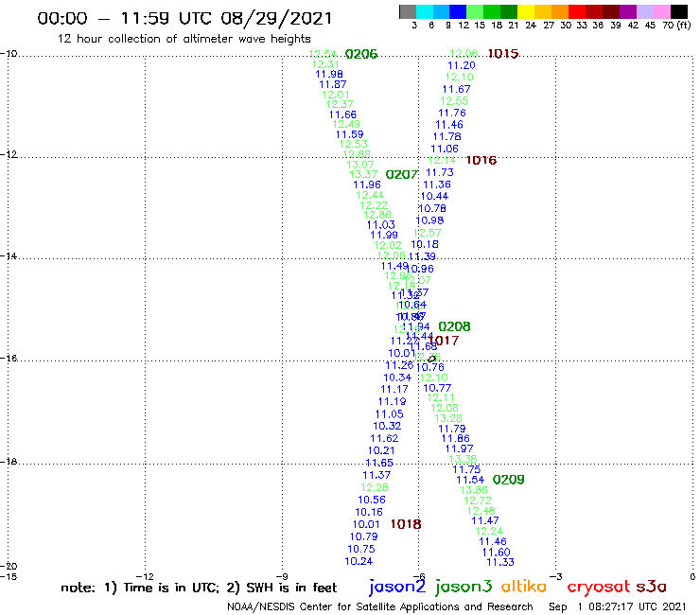
Task: Click wave height value 13.38
Action: pos(463,459)
